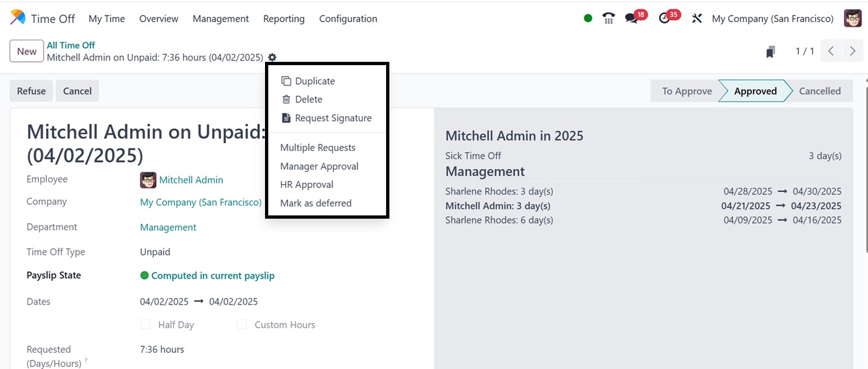This screenshot has width=868, height=369.
Task: Open the user avatar in top right
Action: point(852,18)
